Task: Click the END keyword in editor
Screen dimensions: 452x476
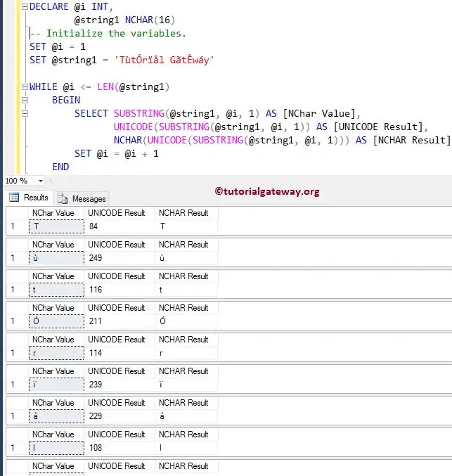Action: click(x=60, y=167)
